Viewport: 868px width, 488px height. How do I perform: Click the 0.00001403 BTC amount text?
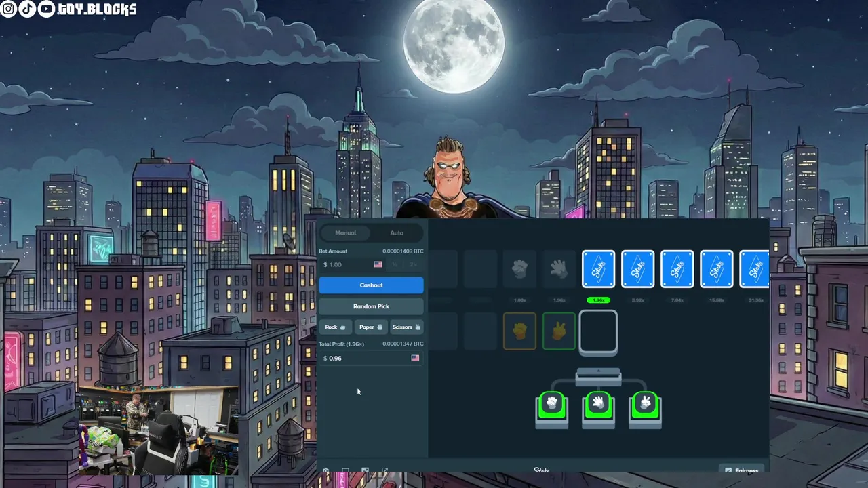click(x=403, y=251)
